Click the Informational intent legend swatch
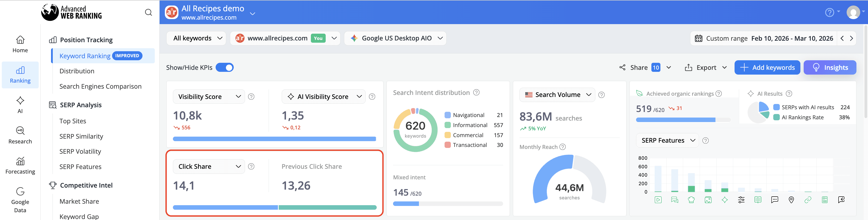868x220 pixels. point(448,125)
